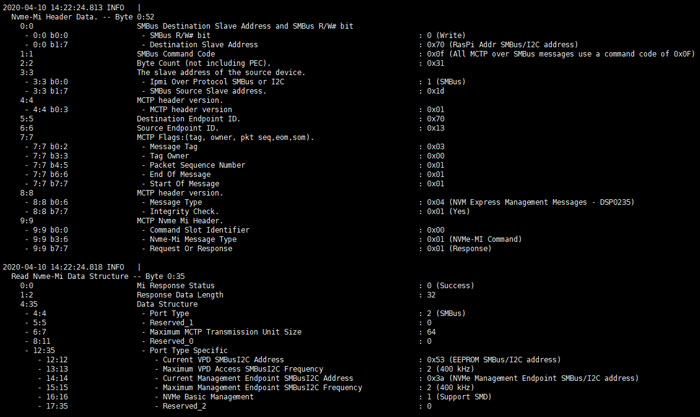Select the 'Nvme-Mi Header Data' heading line

83,17
